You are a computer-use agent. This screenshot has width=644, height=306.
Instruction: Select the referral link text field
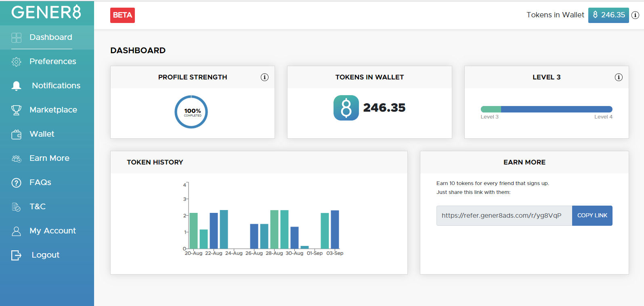[504, 216]
